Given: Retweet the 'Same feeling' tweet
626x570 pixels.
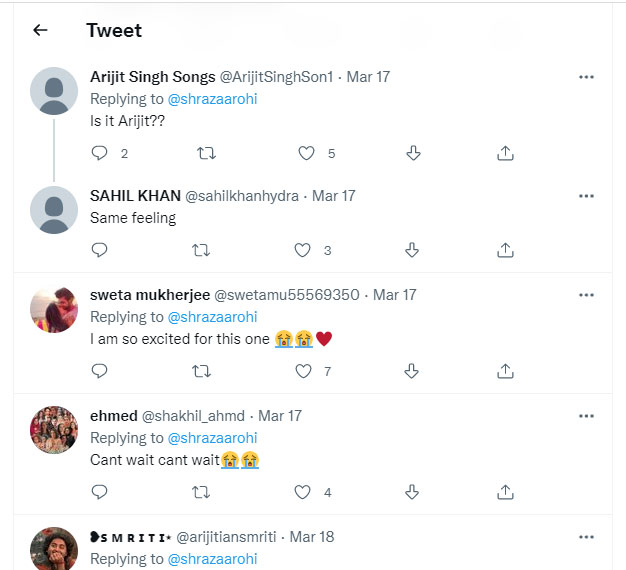Looking at the screenshot, I should click(x=201, y=250).
